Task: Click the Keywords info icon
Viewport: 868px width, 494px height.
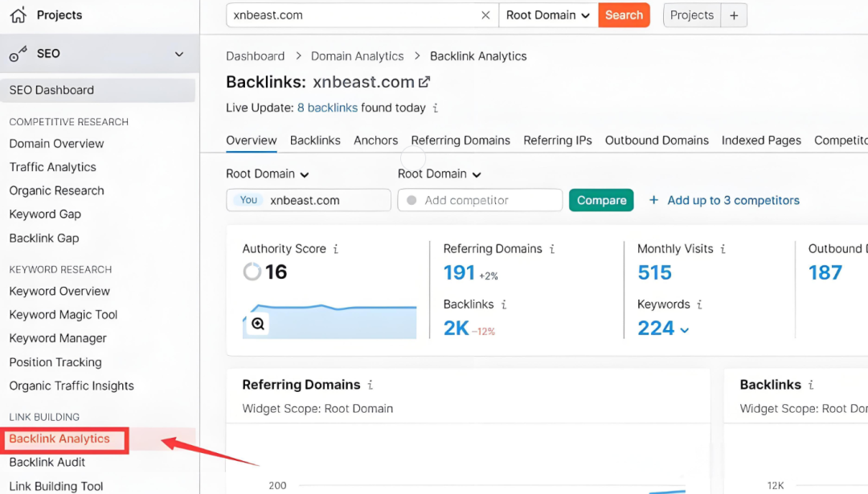Action: (700, 304)
